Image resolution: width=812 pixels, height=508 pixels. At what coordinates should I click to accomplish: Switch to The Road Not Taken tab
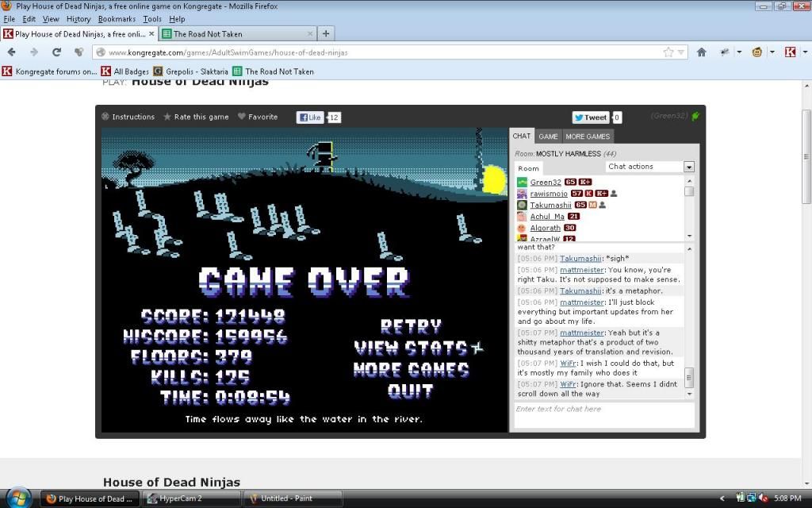coord(236,33)
